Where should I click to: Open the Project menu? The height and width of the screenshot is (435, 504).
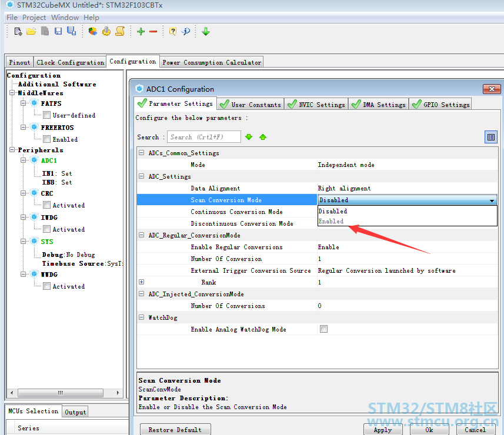pos(34,18)
